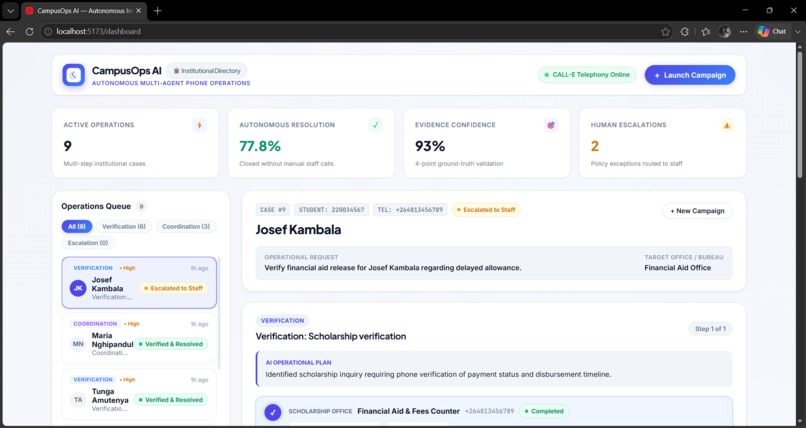Click the 93% evidence confidence value
Image resolution: width=806 pixels, height=428 pixels.
(x=430, y=146)
